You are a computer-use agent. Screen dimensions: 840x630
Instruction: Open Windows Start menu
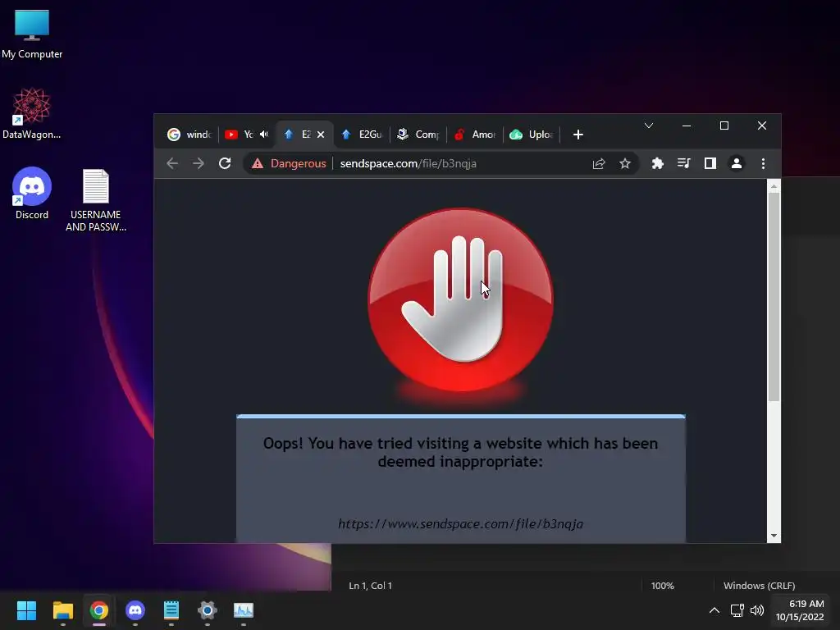26,610
